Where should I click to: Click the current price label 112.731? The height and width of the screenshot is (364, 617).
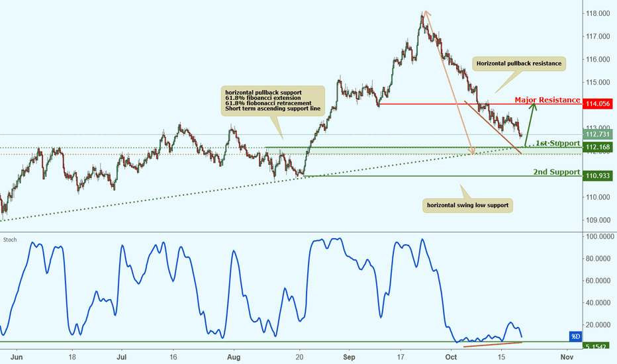click(x=597, y=134)
